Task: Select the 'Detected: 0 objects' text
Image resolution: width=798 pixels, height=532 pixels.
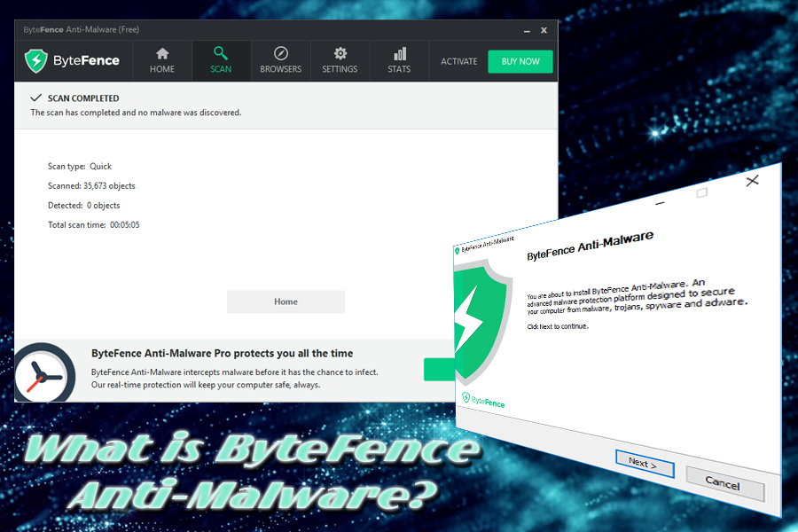Action: 84,205
